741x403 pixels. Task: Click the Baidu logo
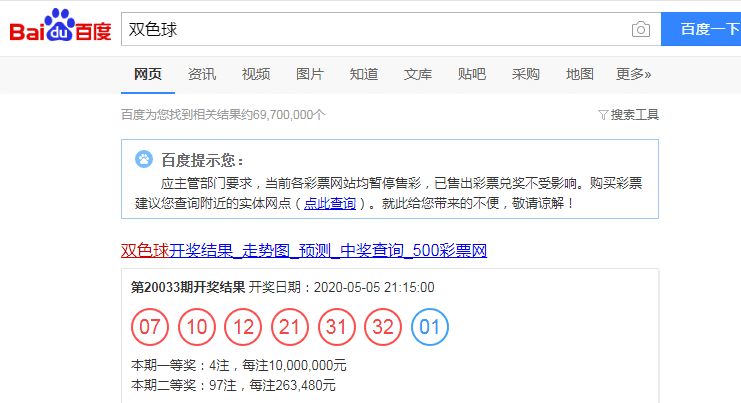point(60,26)
